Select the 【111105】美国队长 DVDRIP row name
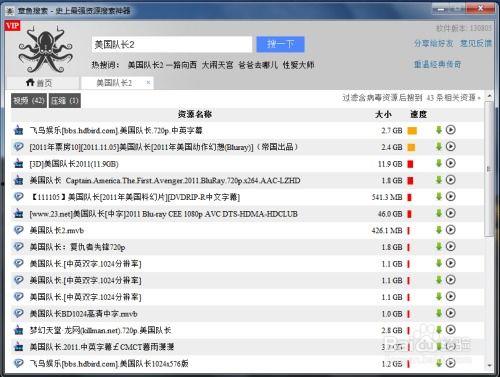Viewport: 500px width, 377px height. click(x=135, y=197)
